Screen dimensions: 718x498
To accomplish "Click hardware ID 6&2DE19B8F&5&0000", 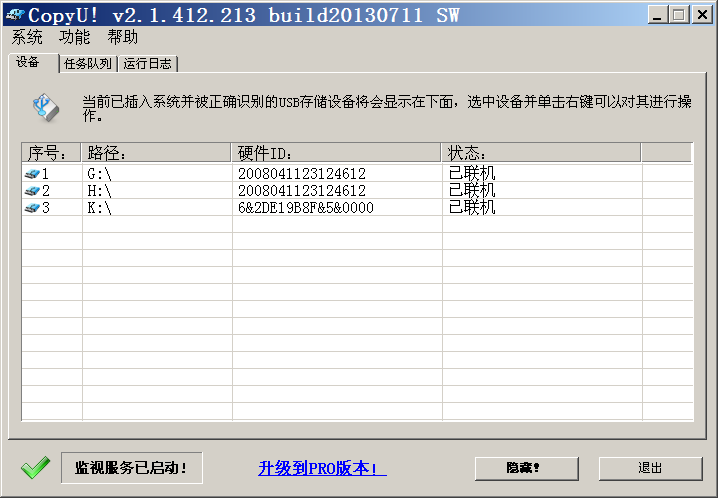I will tap(306, 208).
